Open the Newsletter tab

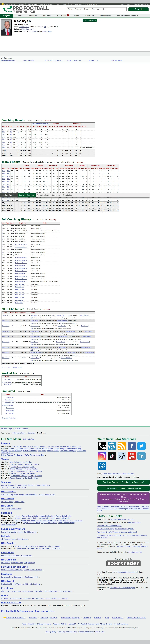tap(105, 16)
